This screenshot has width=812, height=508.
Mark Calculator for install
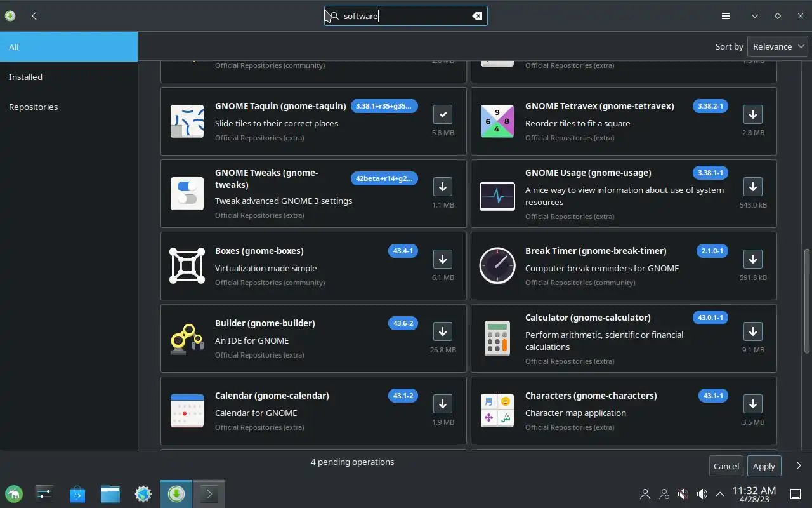753,331
